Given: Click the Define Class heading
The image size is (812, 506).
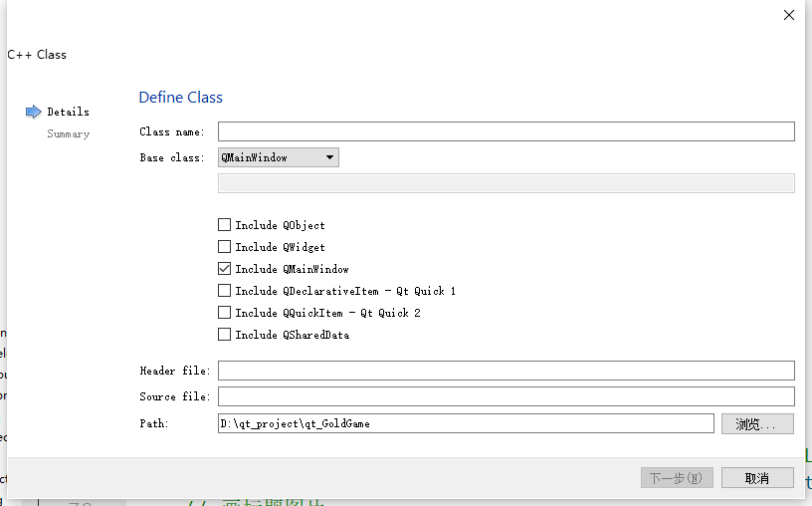Looking at the screenshot, I should tap(181, 98).
